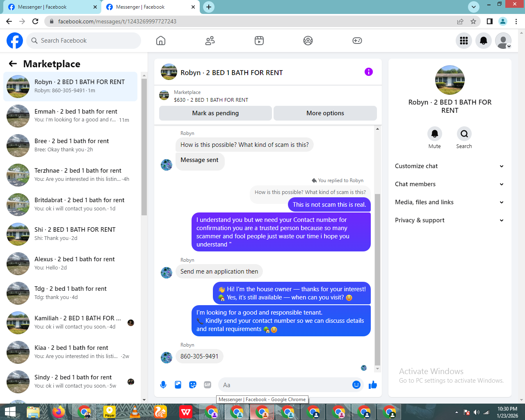Send a thumbs-up like
Image resolution: width=525 pixels, height=420 pixels.
tap(373, 385)
